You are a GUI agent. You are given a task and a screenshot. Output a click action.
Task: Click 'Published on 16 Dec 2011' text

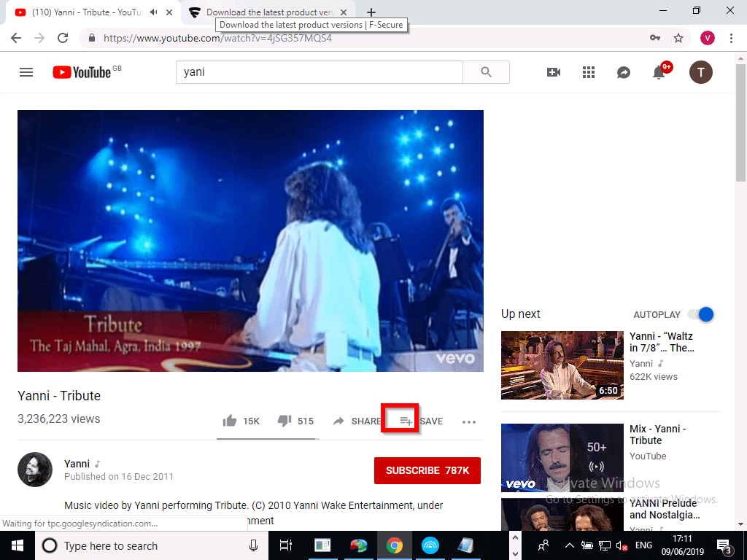[x=119, y=477]
